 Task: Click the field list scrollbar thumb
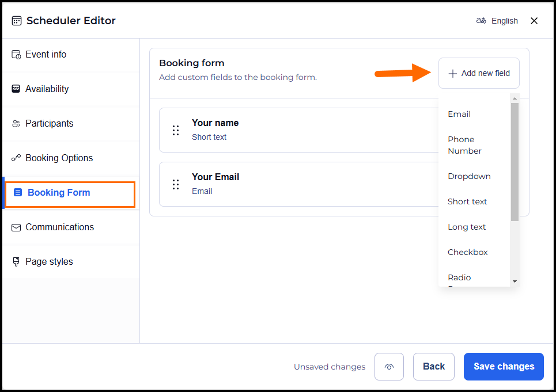pyautogui.click(x=515, y=162)
